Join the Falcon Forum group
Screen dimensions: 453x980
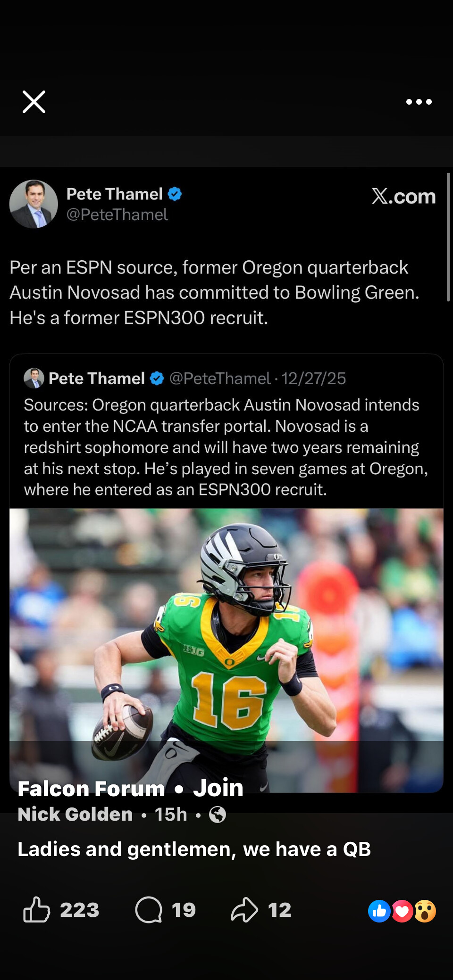point(218,788)
